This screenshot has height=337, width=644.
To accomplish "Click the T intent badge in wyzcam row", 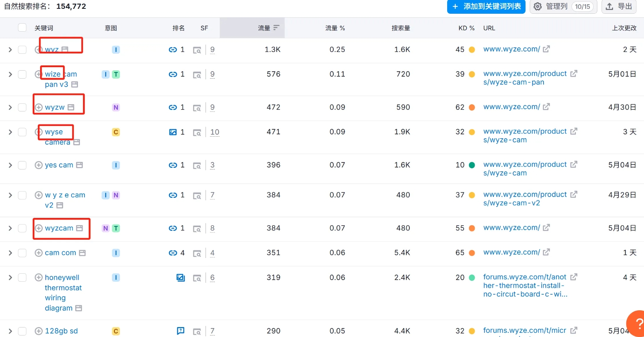I will pos(116,228).
